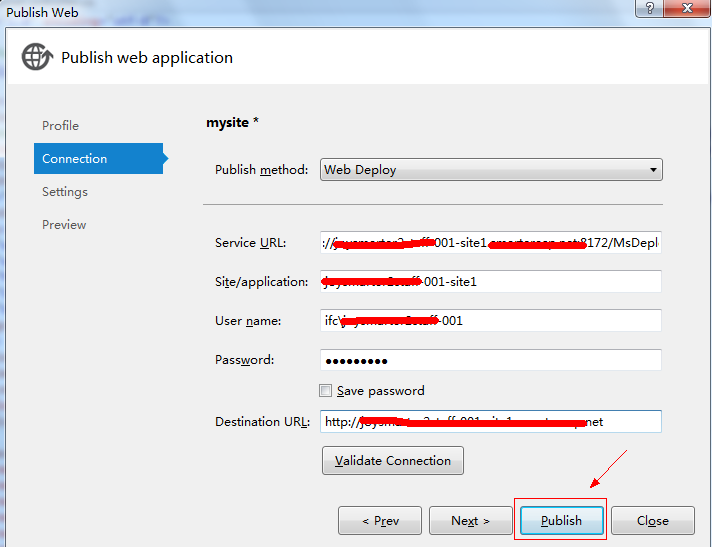Click the globe publish icon
This screenshot has width=712, height=547.
[x=37, y=57]
